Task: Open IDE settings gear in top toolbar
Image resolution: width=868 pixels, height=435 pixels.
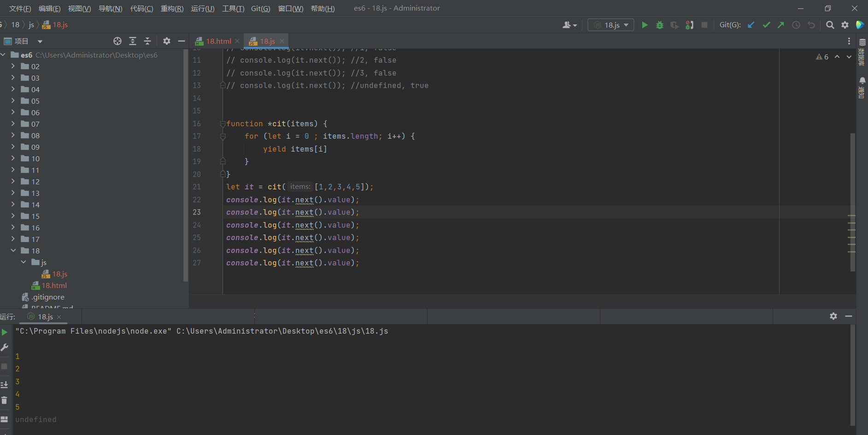Action: (x=845, y=25)
